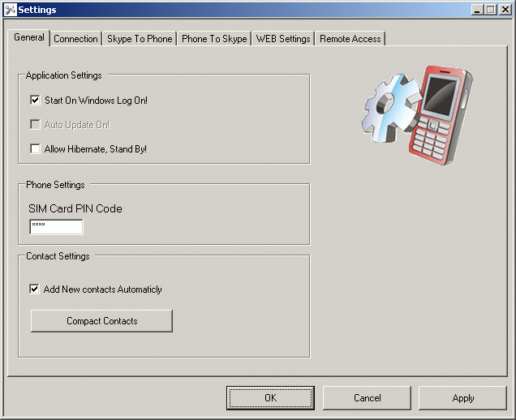Select the General tab

point(29,38)
